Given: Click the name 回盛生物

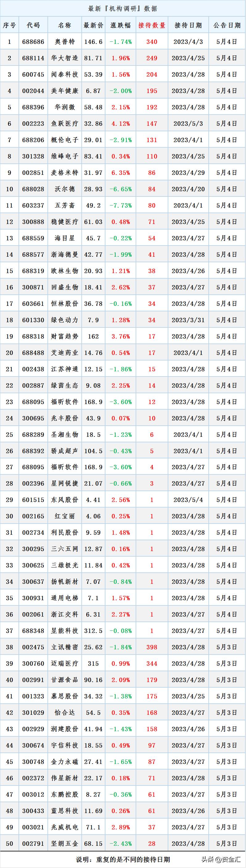Looking at the screenshot, I should (x=64, y=287).
